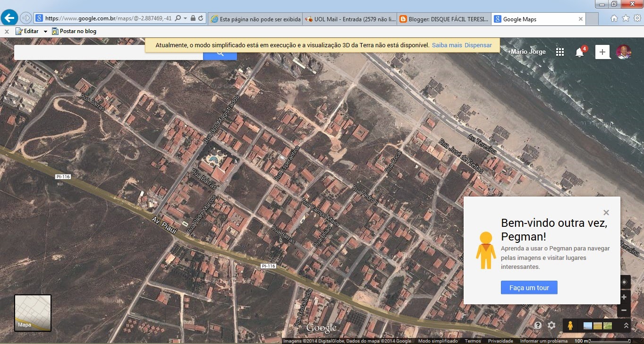Click the security lock icon in address bar
The width and height of the screenshot is (644, 344).
click(x=193, y=18)
